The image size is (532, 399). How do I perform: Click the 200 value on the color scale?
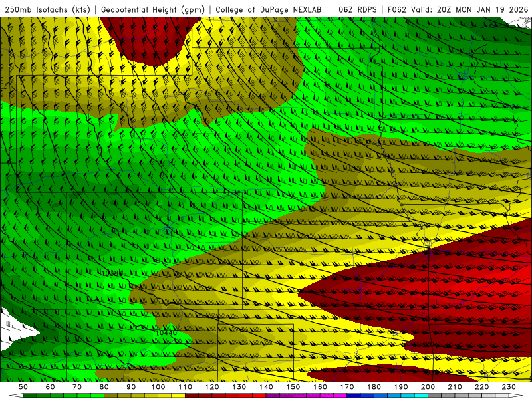click(428, 387)
